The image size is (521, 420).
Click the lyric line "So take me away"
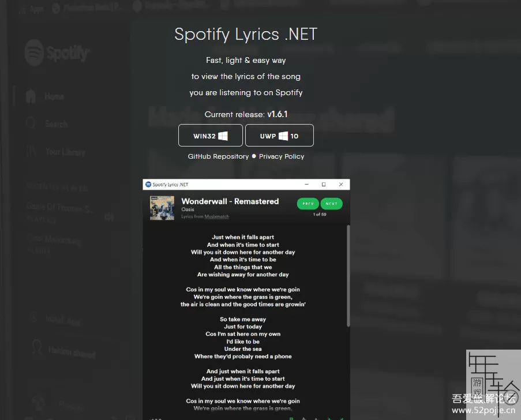(243, 319)
